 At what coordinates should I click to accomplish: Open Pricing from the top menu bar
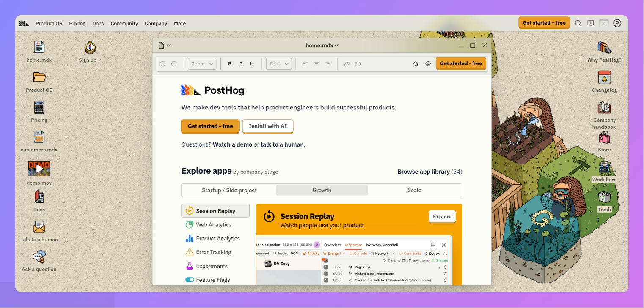77,23
